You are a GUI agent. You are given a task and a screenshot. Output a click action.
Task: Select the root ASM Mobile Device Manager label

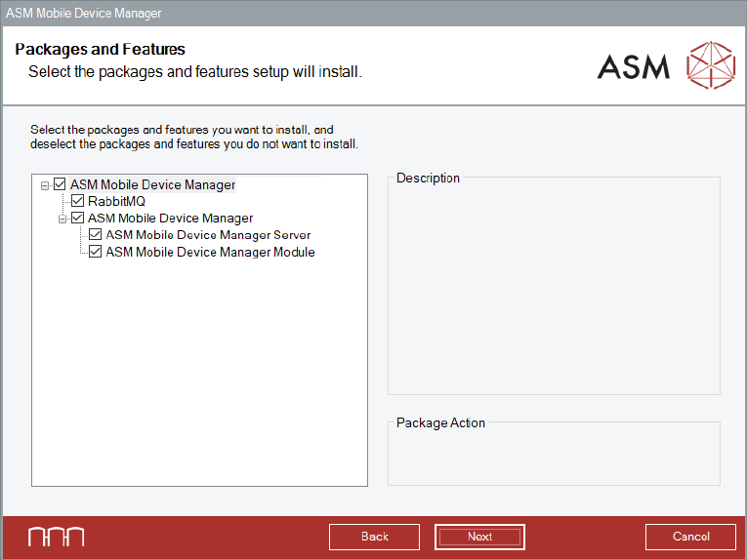coord(152,184)
